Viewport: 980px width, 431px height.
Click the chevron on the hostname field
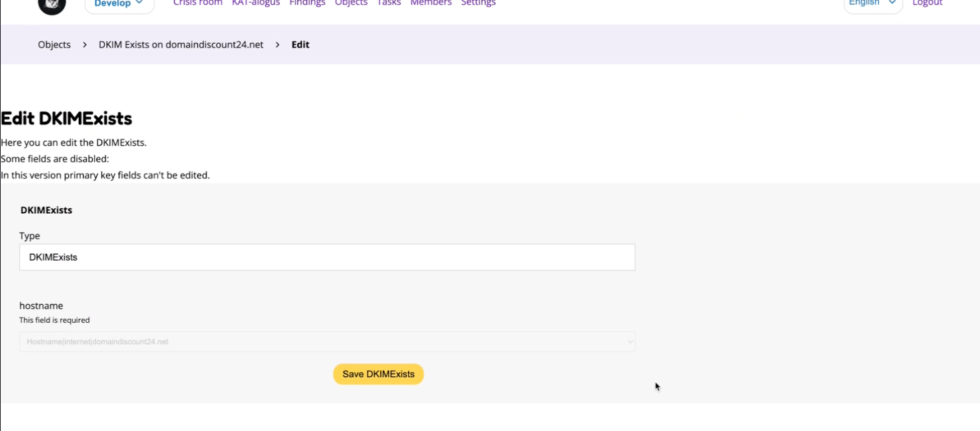click(x=629, y=341)
